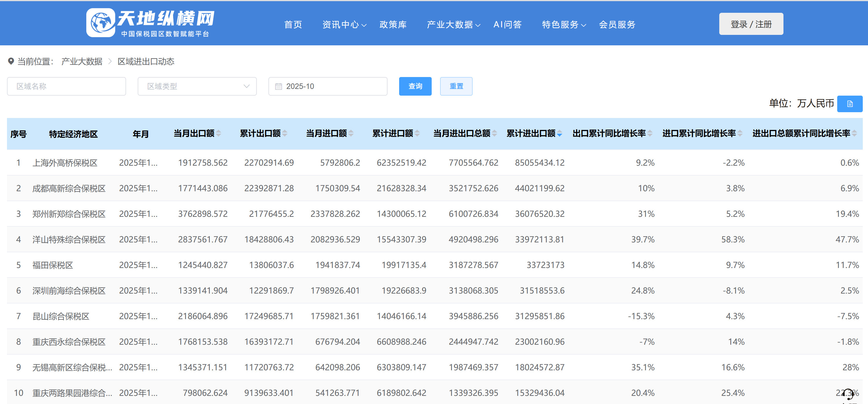Sort by 累计进出口额 column arrows

559,133
